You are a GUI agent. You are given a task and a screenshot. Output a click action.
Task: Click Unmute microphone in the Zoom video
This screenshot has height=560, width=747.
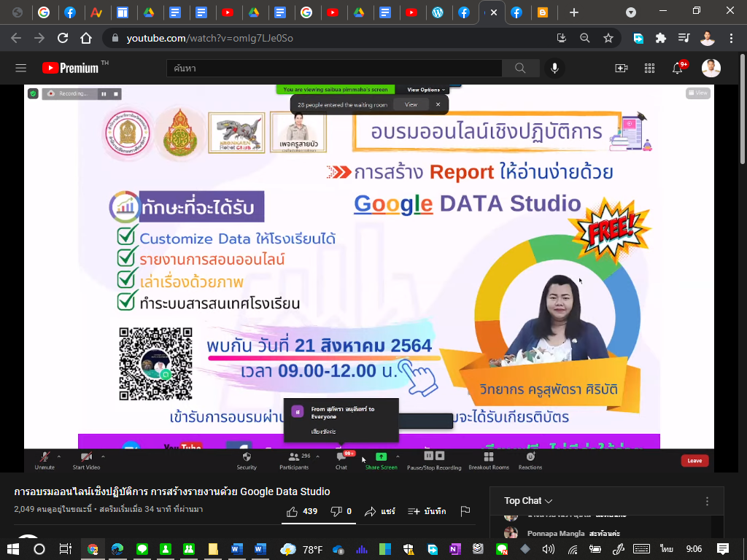[44, 461]
